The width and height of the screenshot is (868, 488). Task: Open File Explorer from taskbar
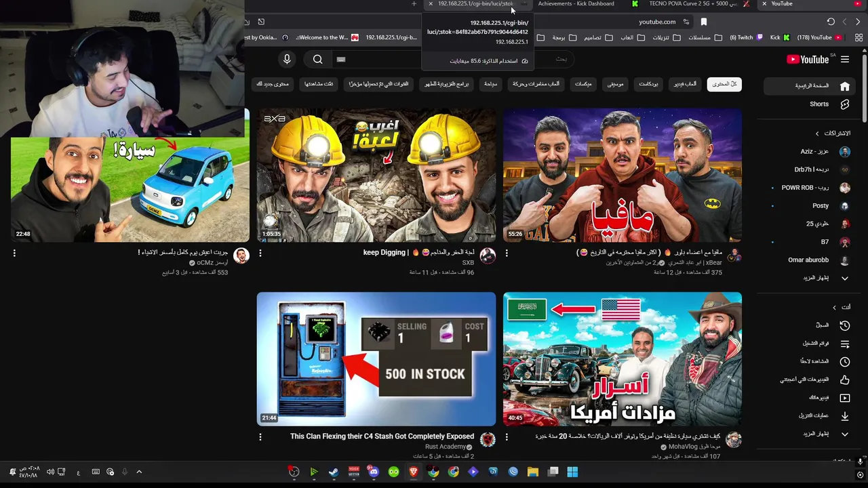(x=533, y=472)
